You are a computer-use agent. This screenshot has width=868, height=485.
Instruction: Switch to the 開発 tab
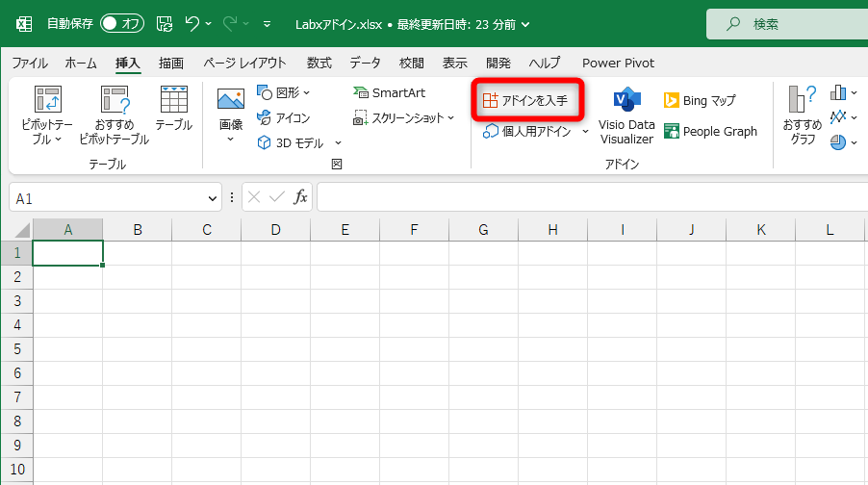(x=498, y=64)
